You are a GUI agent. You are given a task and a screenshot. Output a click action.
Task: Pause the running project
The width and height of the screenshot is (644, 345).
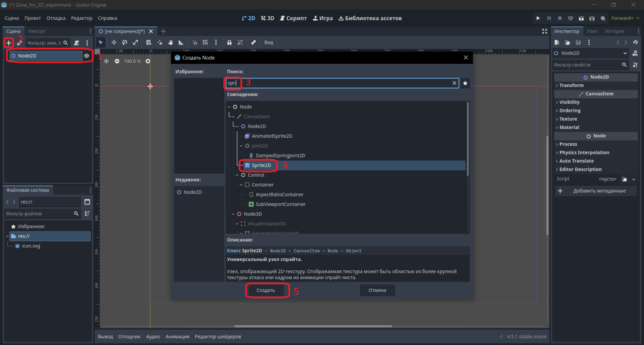pos(549,18)
